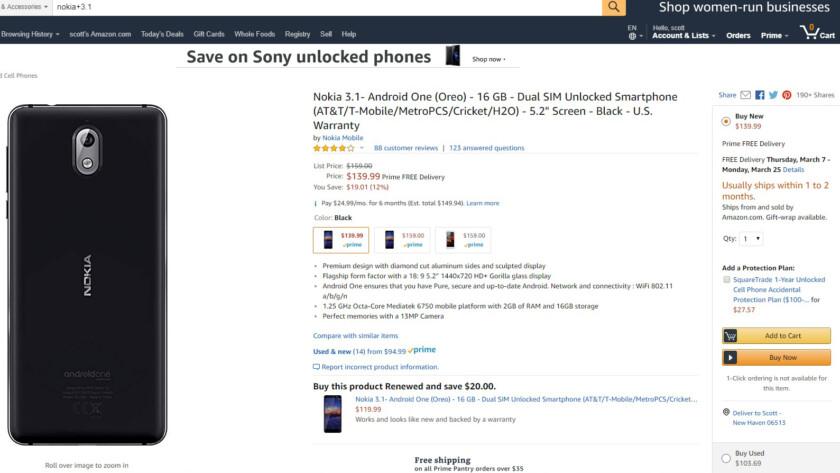
Task: Click the location pin beside Deliver to Scott
Action: pyautogui.click(x=725, y=412)
